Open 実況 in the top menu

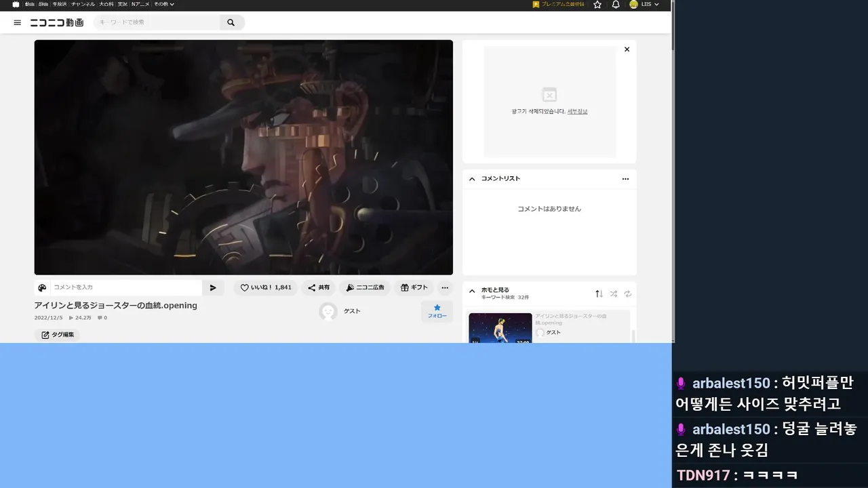[123, 4]
